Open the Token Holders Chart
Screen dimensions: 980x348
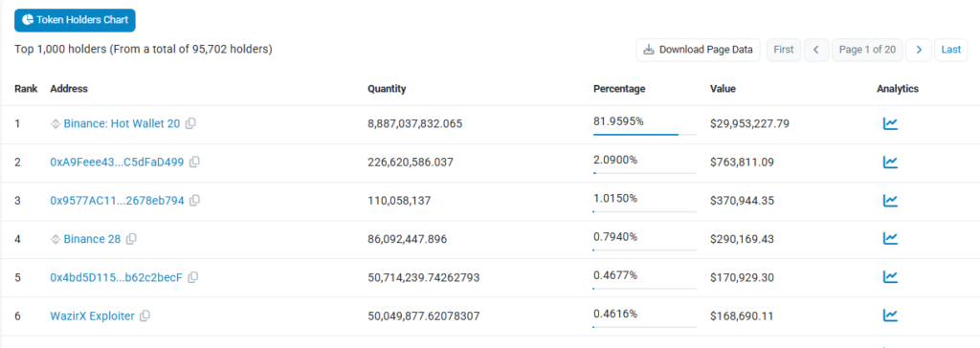[75, 20]
